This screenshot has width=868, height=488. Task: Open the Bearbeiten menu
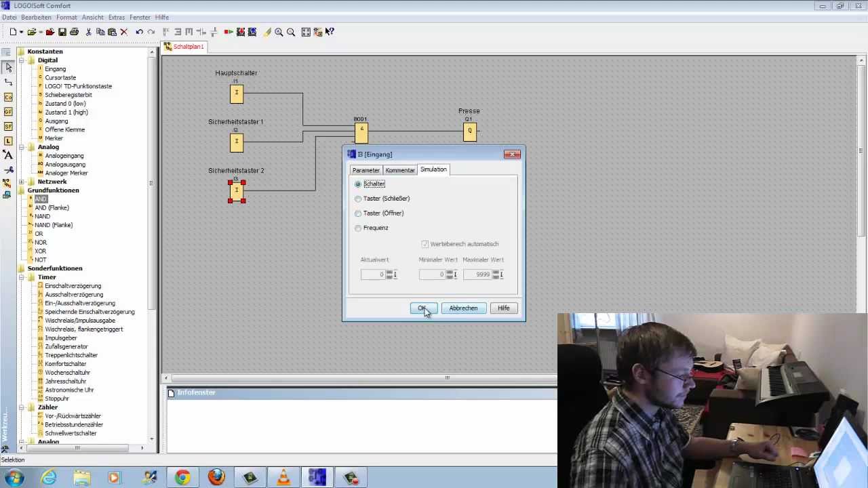coord(36,17)
